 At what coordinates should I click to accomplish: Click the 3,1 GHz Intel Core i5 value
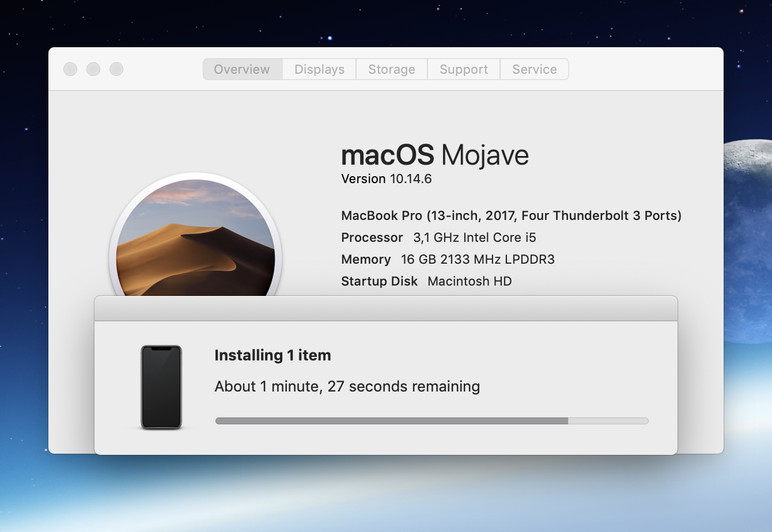(475, 237)
